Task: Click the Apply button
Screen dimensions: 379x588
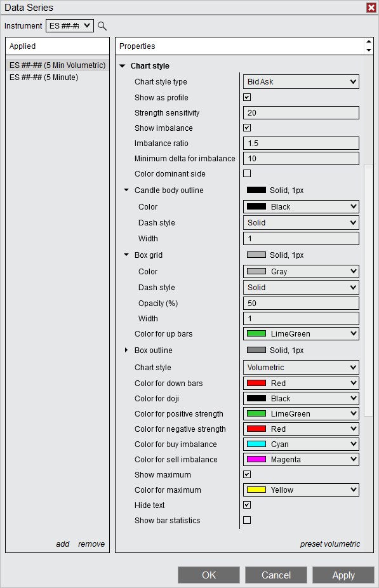Action: (x=343, y=575)
